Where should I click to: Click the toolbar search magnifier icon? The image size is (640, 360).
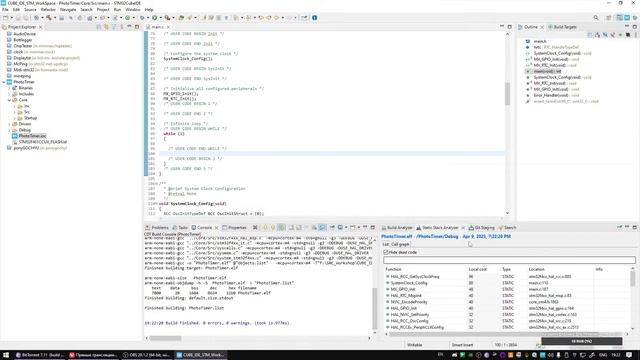coord(596,18)
